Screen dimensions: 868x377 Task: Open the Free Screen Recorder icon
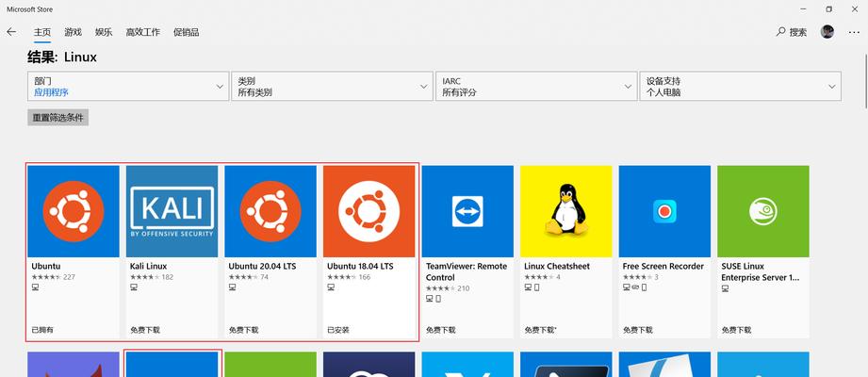pos(664,211)
